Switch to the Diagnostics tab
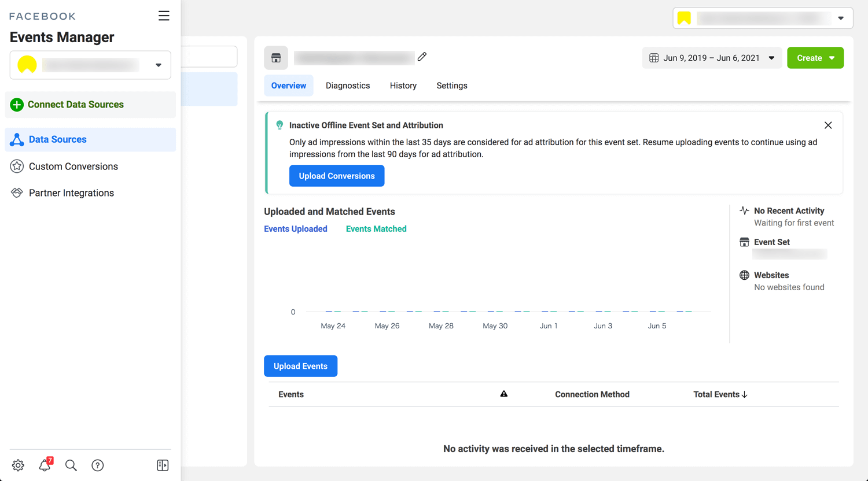 348,86
